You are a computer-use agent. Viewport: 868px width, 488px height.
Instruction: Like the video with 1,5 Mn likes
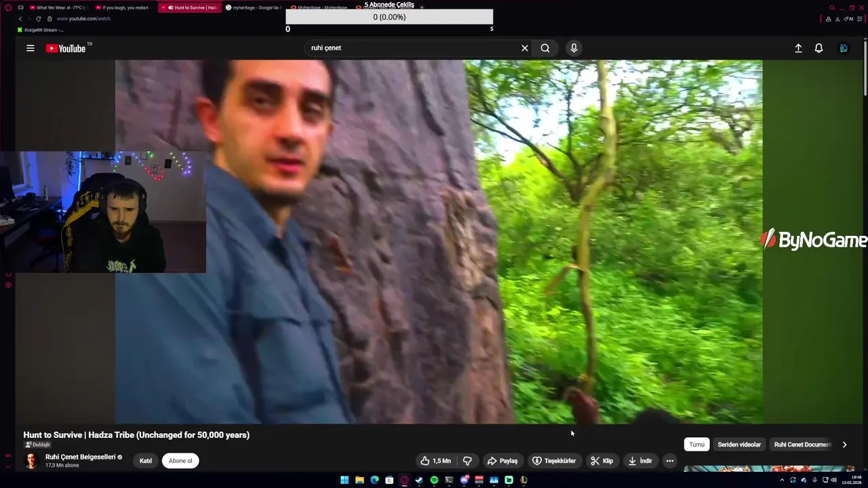[435, 461]
